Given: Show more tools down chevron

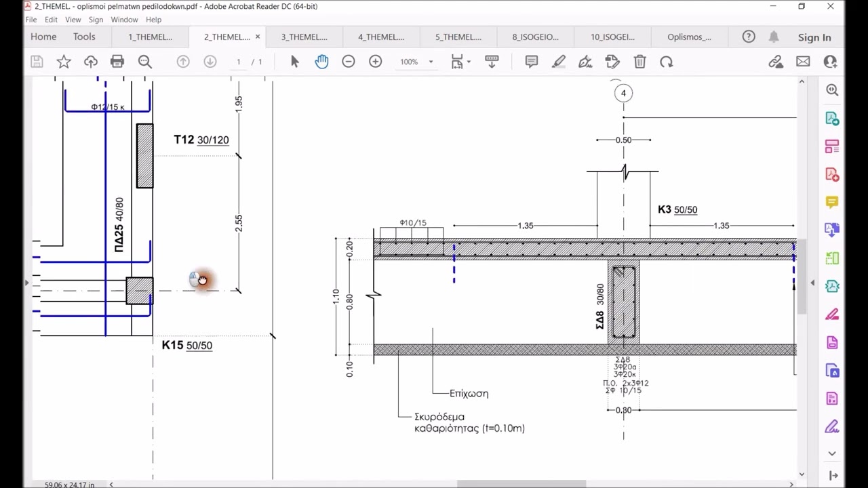Looking at the screenshot, I should click(832, 453).
